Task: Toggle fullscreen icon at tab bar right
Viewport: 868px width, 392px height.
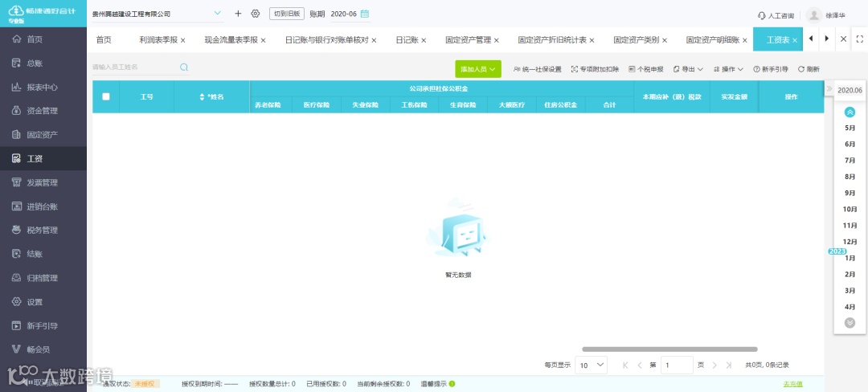Action: click(x=860, y=39)
